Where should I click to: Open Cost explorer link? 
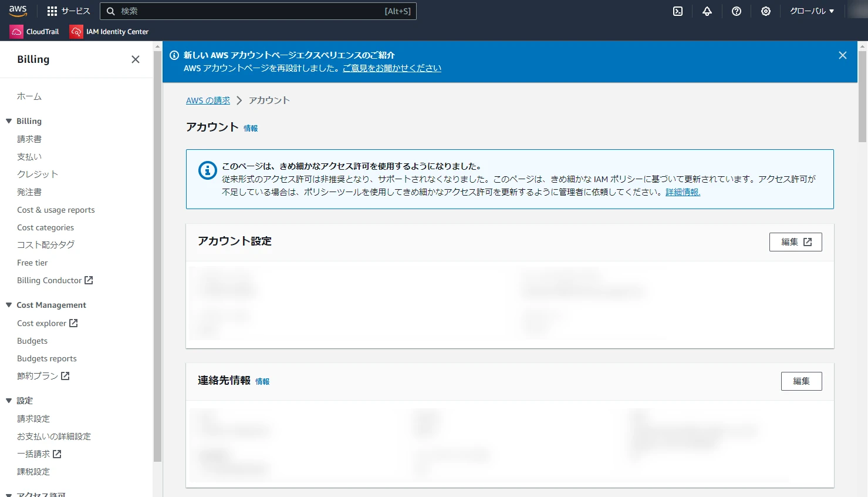(42, 323)
